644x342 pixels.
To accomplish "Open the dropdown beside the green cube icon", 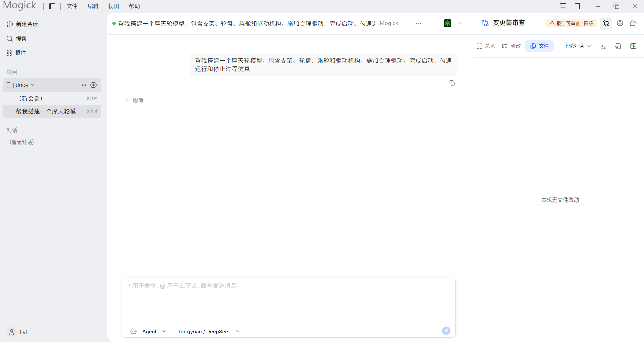I will click(x=461, y=23).
